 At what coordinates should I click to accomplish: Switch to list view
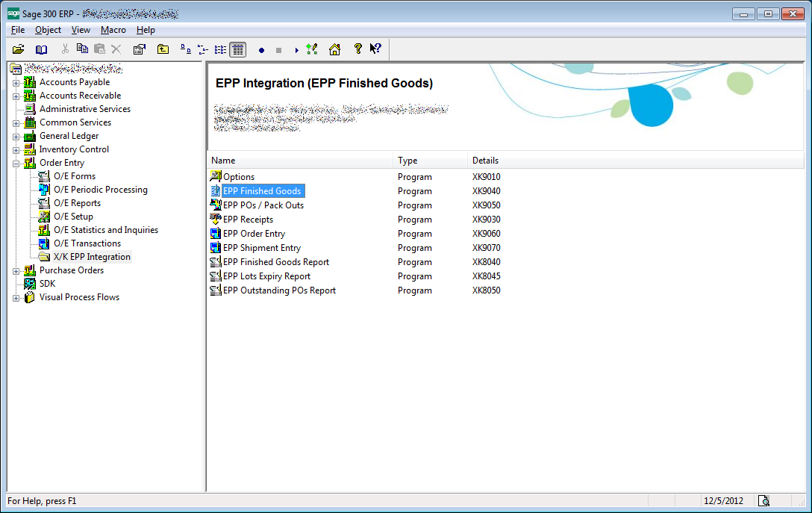(x=220, y=50)
